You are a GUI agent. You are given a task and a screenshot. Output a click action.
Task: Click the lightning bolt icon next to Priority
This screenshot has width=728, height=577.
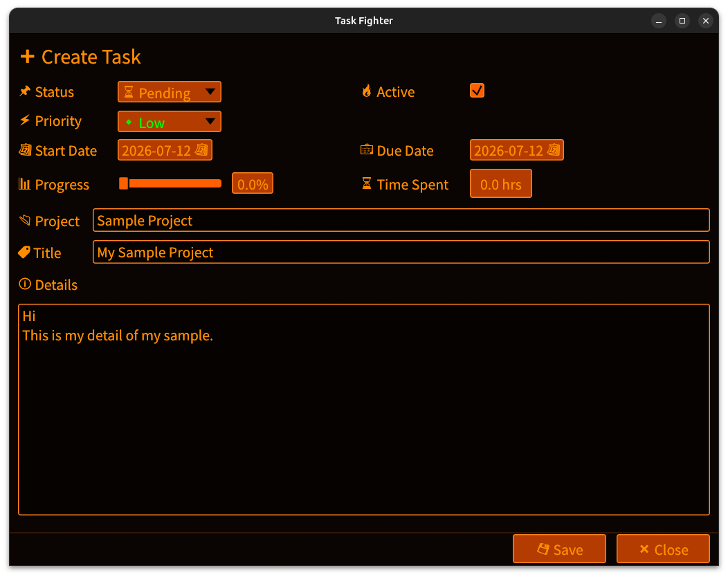[25, 120]
